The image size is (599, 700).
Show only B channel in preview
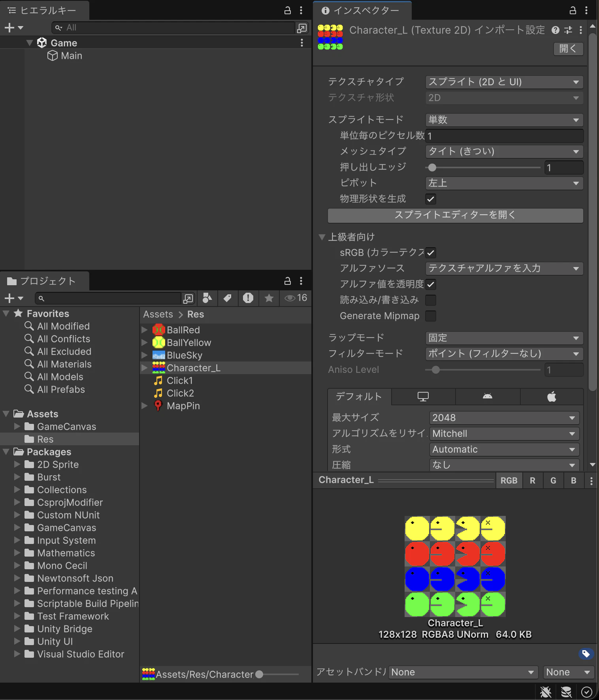click(x=574, y=481)
